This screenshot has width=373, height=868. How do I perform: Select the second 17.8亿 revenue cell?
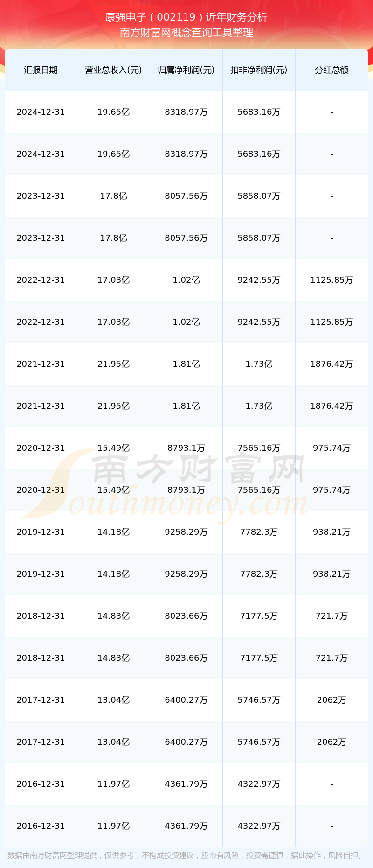pos(113,238)
